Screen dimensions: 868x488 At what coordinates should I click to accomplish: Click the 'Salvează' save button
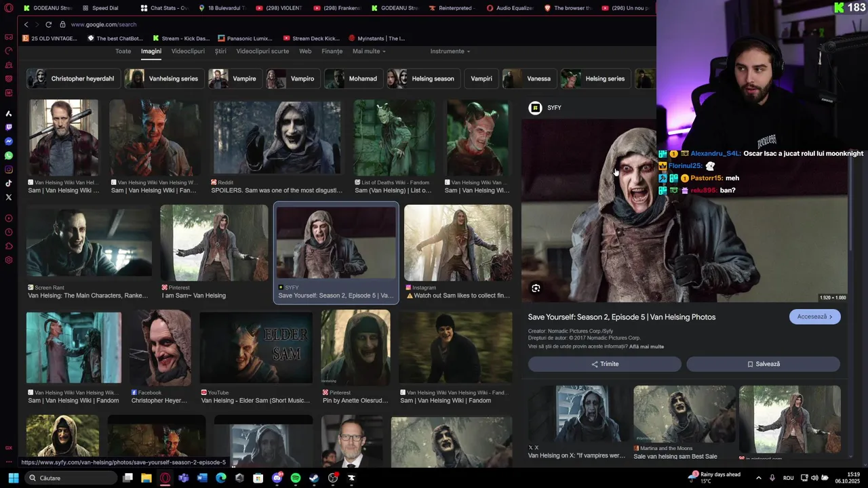[x=764, y=364]
